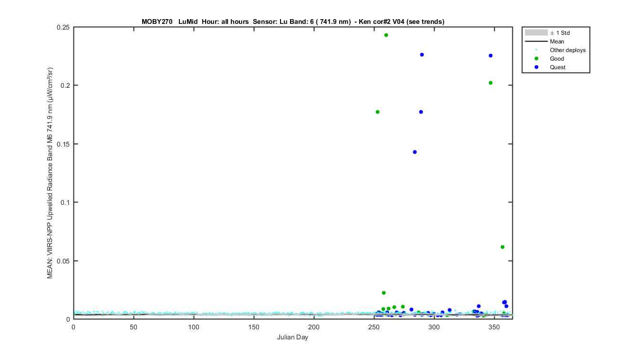The width and height of the screenshot is (644, 358).
Task: Click y-axis tick label 0.15
Action: pos(64,144)
